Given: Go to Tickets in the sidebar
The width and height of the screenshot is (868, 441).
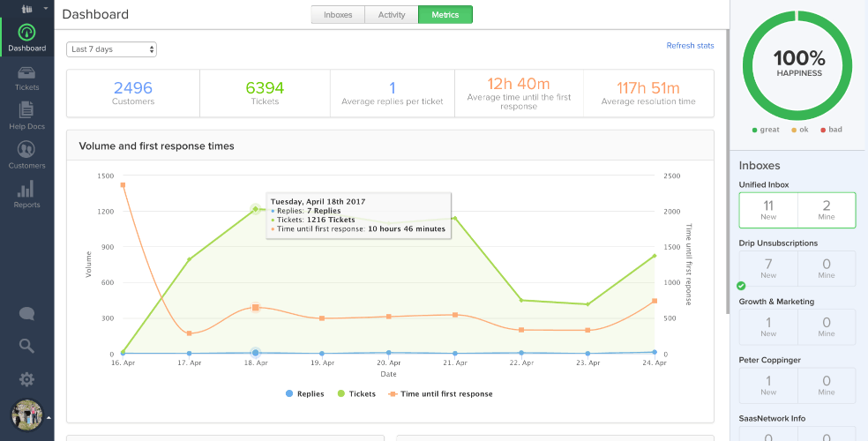Looking at the screenshot, I should 26,76.
